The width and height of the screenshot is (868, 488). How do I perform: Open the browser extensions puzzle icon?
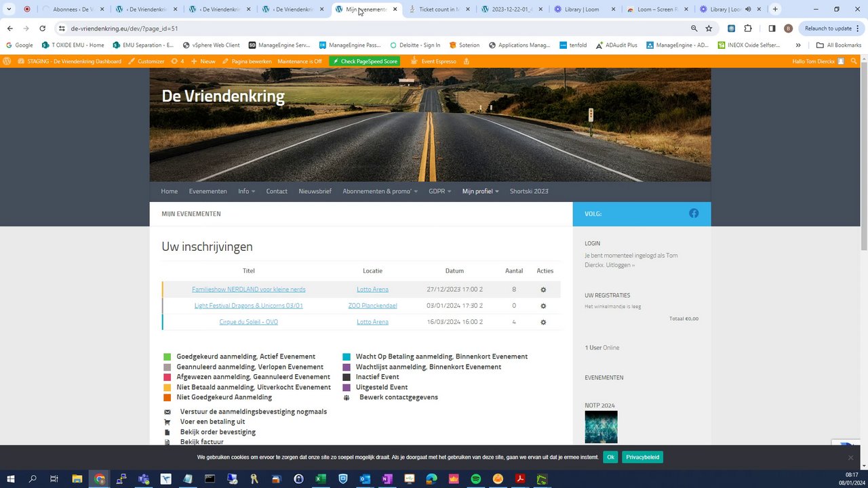pos(748,28)
